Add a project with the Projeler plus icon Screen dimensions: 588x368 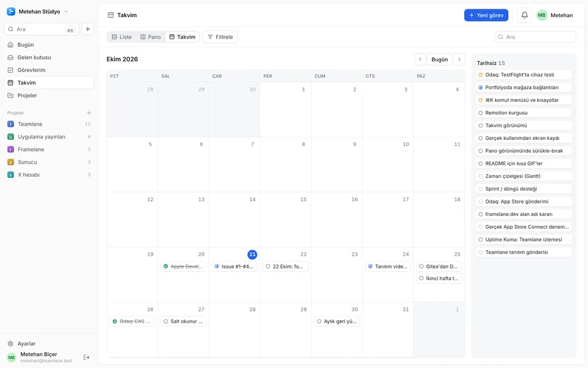click(89, 113)
